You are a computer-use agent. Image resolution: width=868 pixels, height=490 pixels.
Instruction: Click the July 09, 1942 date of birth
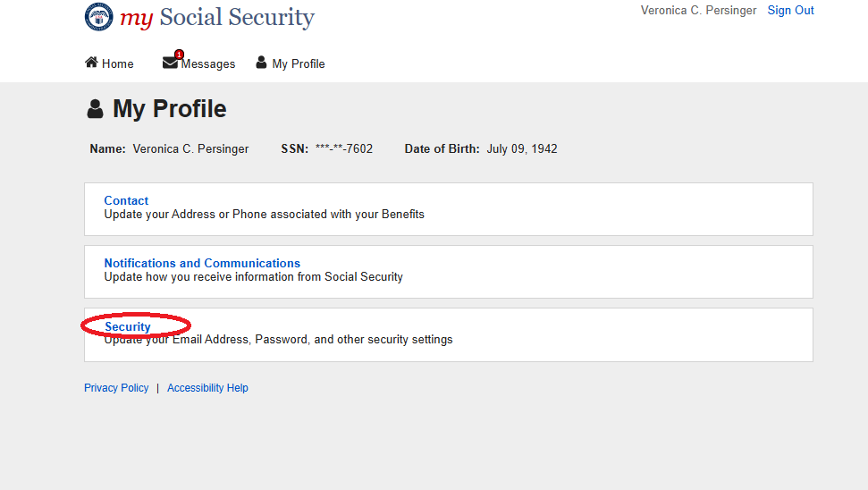[x=522, y=149]
